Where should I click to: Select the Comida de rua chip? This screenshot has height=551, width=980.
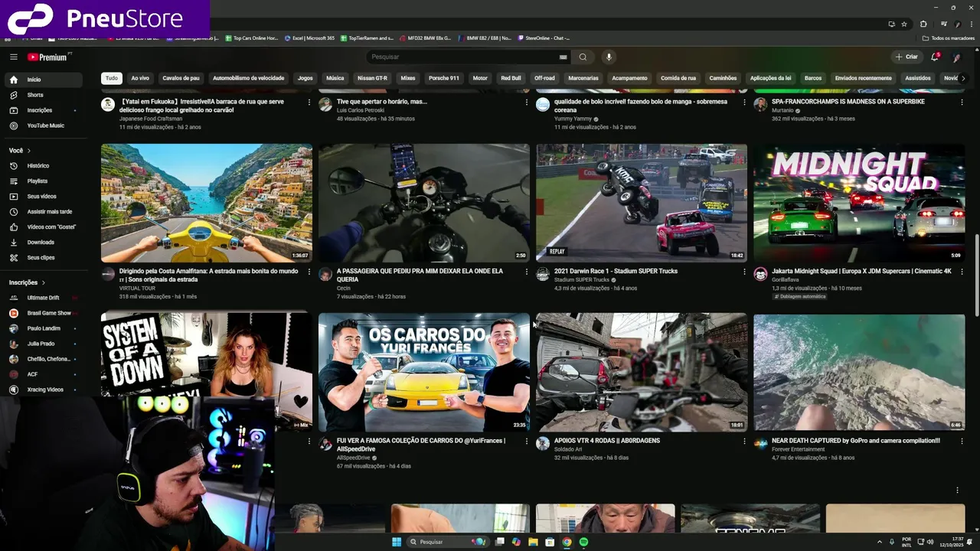coord(678,78)
